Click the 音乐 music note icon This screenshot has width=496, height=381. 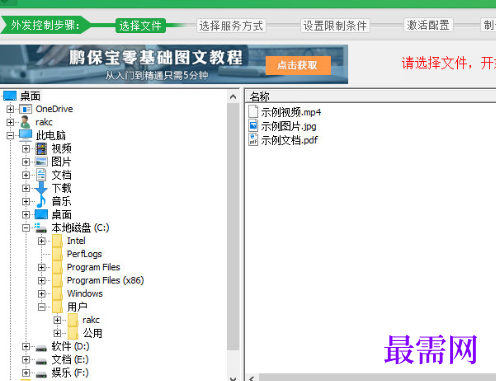tap(41, 201)
